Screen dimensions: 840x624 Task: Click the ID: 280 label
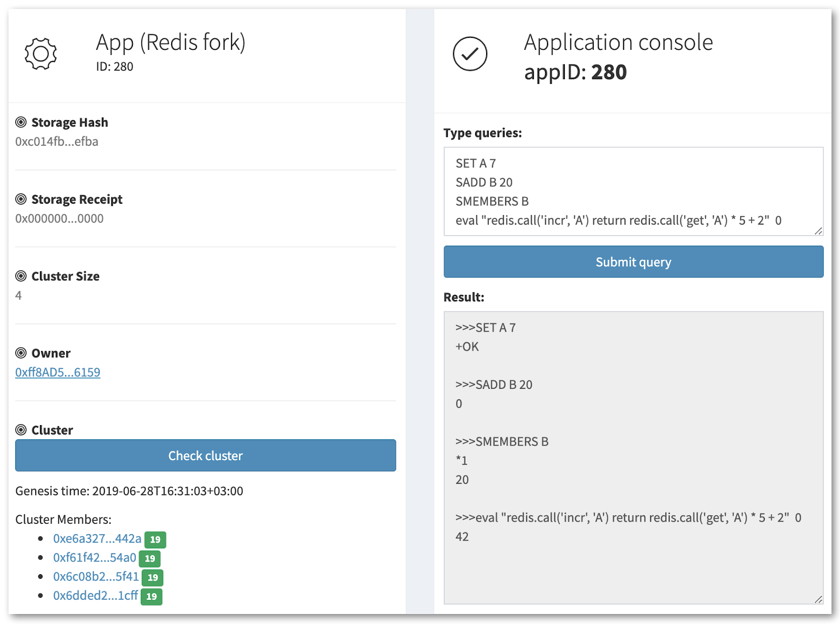pos(114,67)
